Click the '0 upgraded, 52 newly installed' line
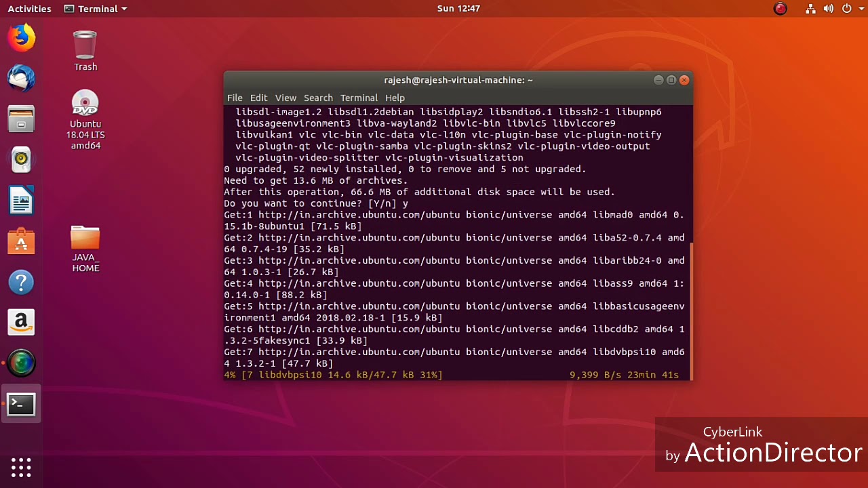 click(405, 169)
